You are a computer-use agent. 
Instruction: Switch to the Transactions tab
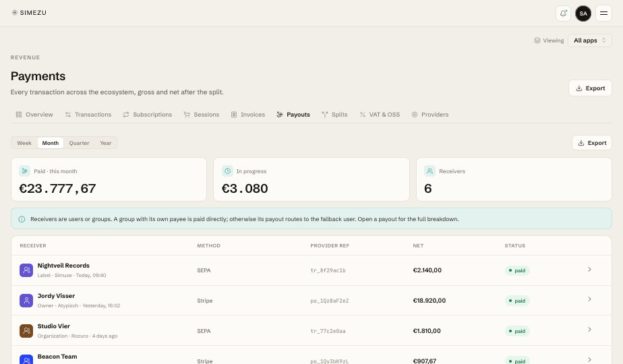[88, 115]
